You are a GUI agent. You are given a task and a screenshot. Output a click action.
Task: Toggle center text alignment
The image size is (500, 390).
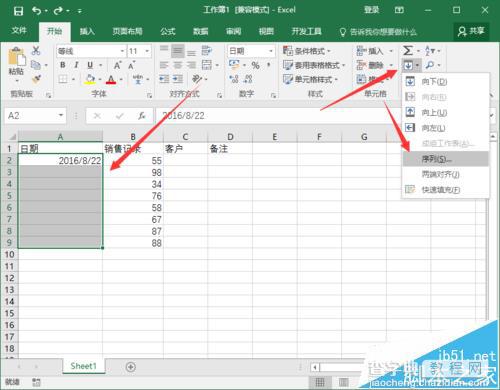coord(178,65)
